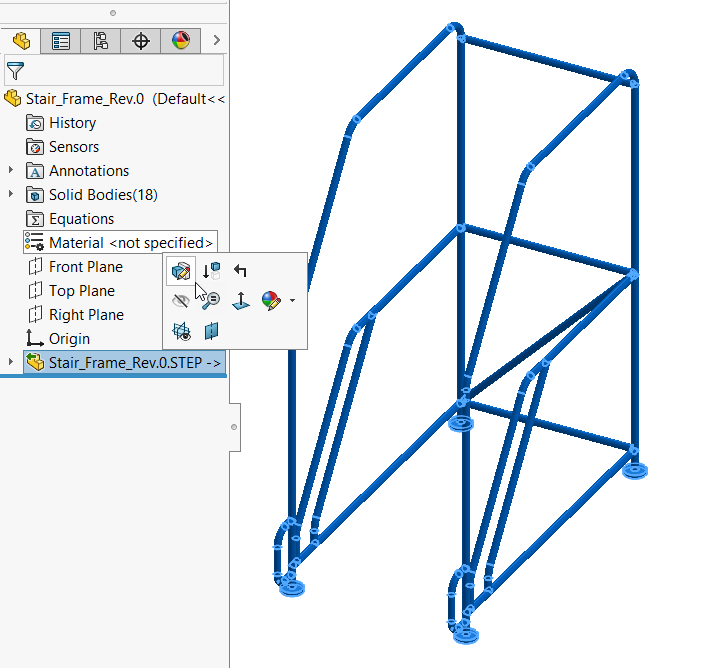This screenshot has width=705, height=668.
Task: Click the Equations sigma icon
Action: click(x=35, y=219)
